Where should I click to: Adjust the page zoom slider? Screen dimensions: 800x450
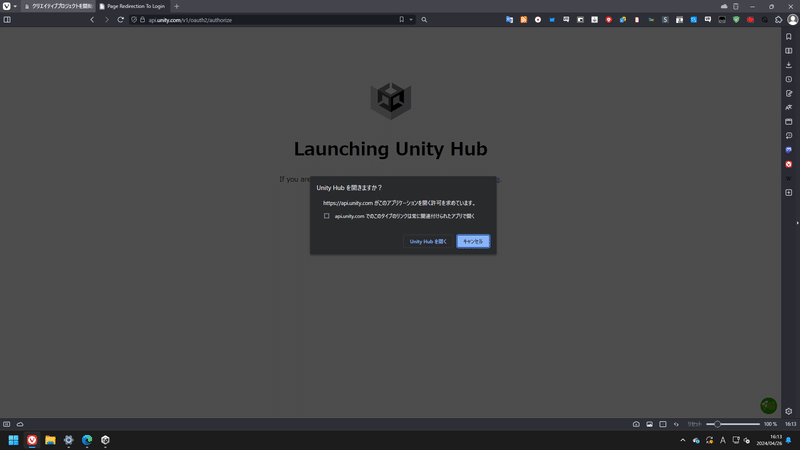pyautogui.click(x=733, y=424)
